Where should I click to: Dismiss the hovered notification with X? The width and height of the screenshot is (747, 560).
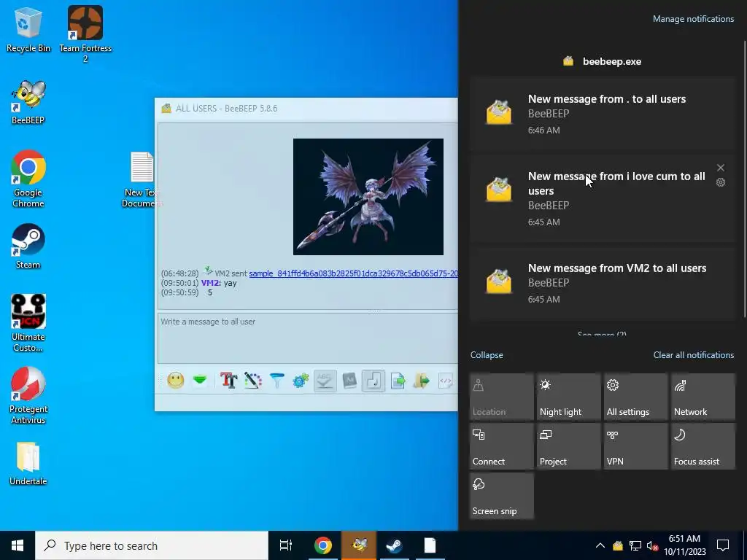pos(720,168)
